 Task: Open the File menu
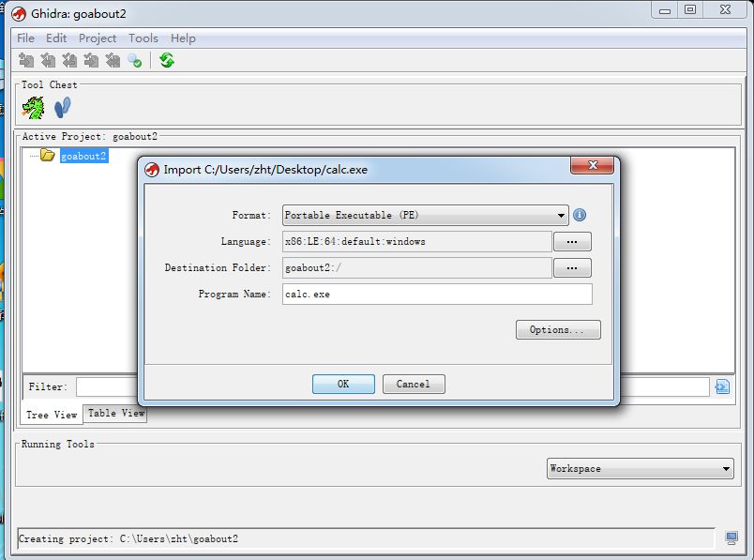click(x=25, y=38)
